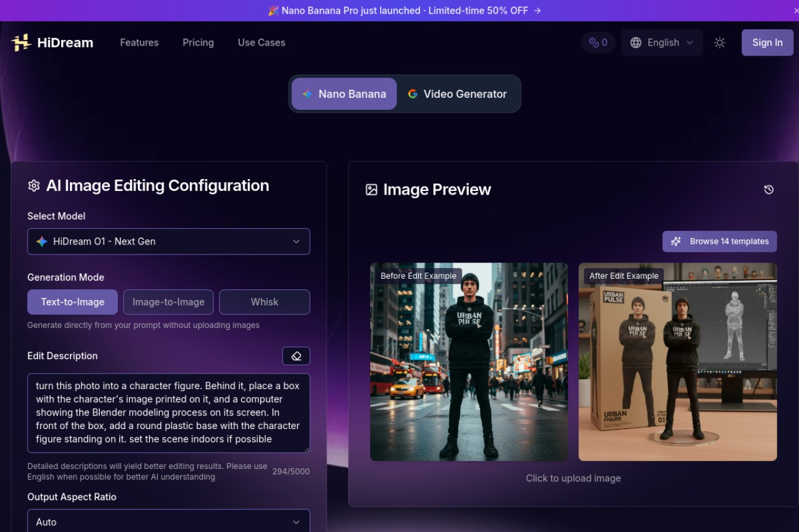
Task: Click into the Edit Description text area
Action: pyautogui.click(x=169, y=413)
